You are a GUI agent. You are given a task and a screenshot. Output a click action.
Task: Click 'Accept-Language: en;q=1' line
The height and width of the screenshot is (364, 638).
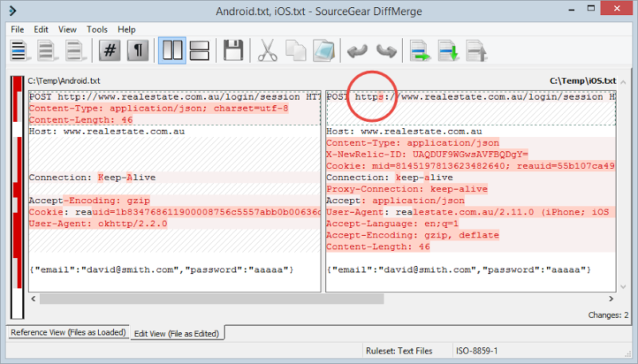click(x=392, y=224)
